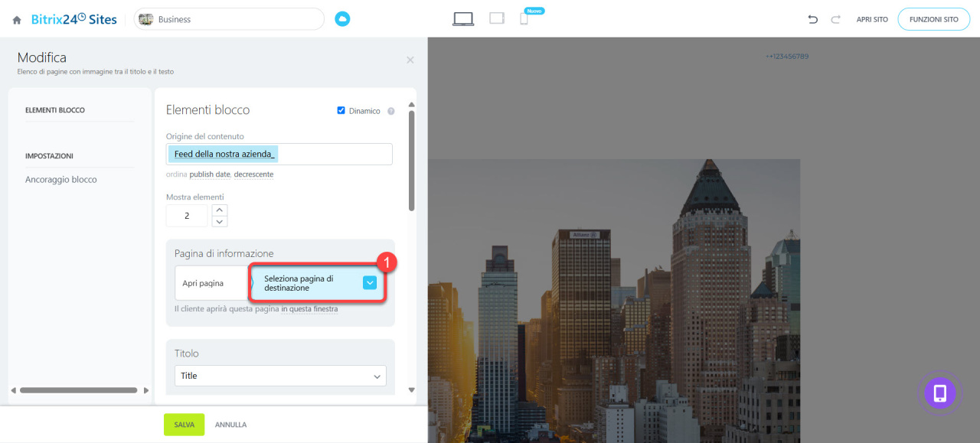Click the Annulla button
Screen dimensions: 980x443
(230, 425)
